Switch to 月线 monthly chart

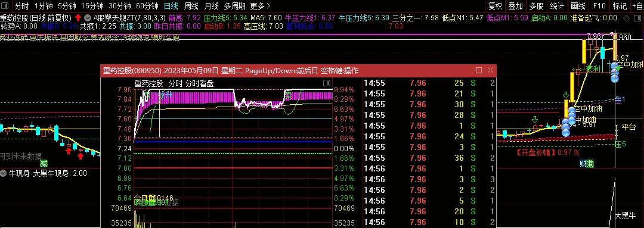(212, 6)
